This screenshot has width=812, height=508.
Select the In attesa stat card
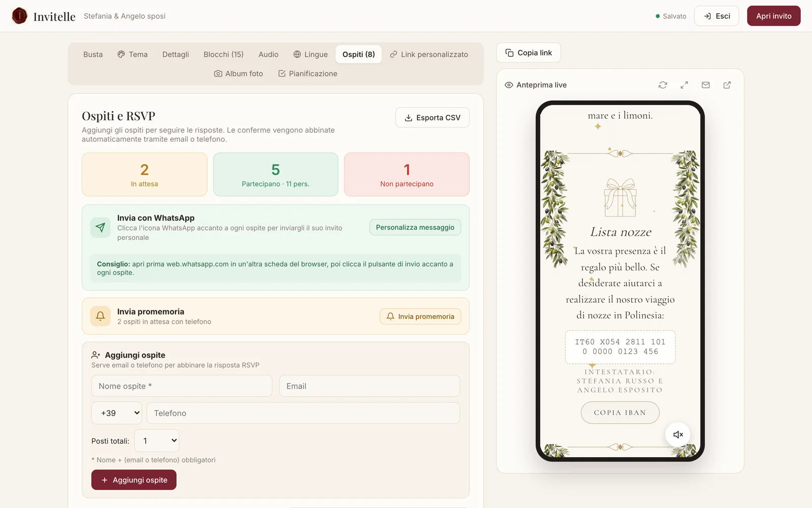coord(145,174)
